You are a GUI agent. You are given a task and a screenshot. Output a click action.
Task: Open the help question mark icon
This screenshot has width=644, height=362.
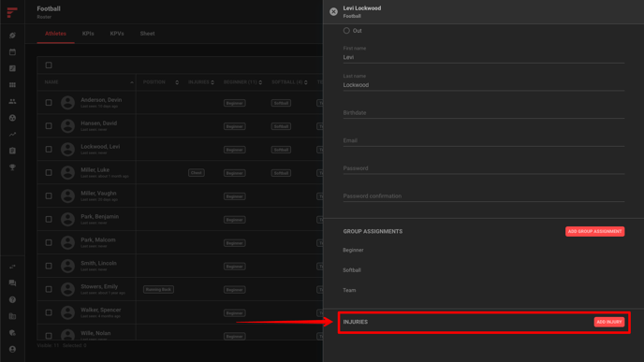[12, 299]
